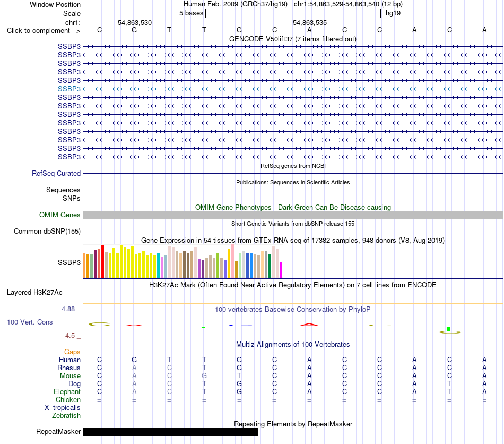Click the 54,863,530 coordinate marker

pos(135,22)
